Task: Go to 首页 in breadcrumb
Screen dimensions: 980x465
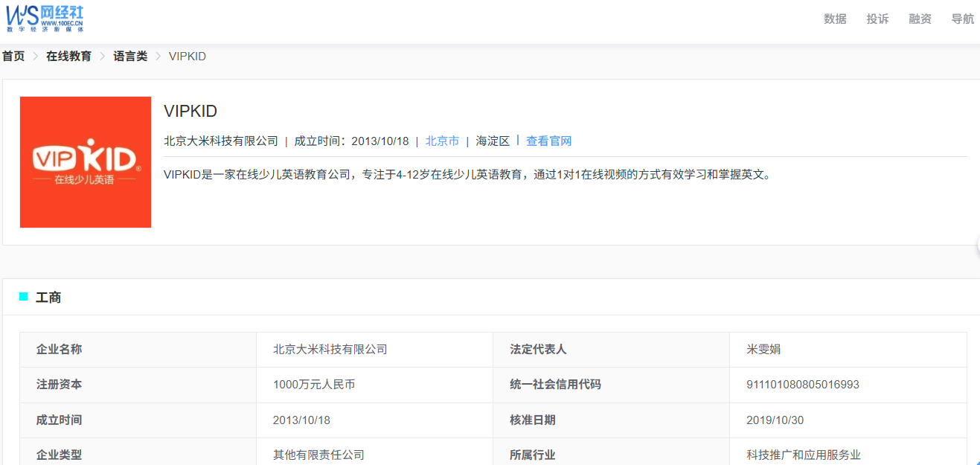Action: [13, 57]
